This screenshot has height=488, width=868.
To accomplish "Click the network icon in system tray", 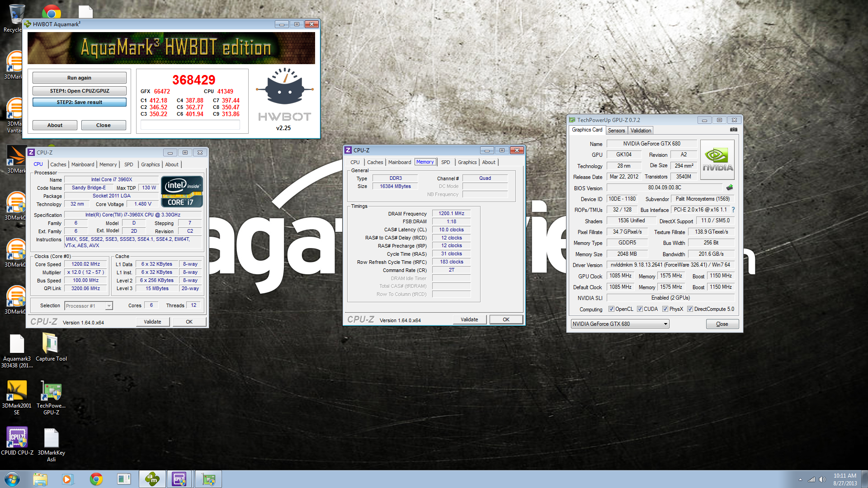I will pos(811,479).
